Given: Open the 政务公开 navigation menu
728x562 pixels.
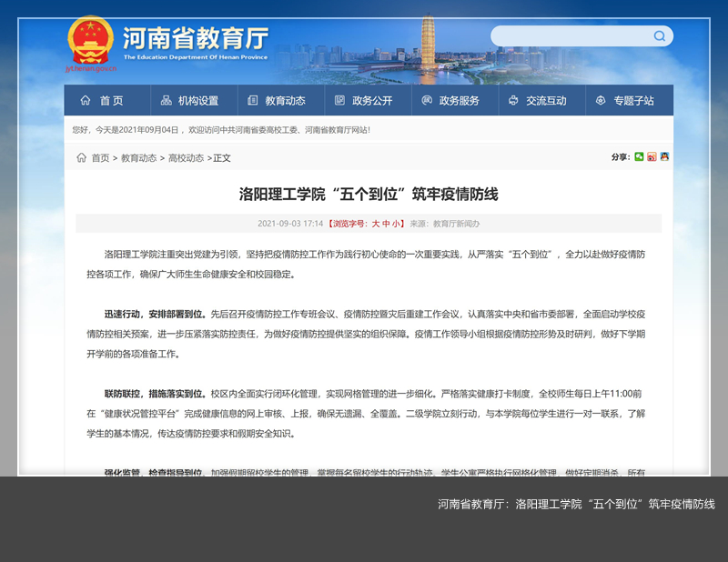Looking at the screenshot, I should pyautogui.click(x=363, y=100).
